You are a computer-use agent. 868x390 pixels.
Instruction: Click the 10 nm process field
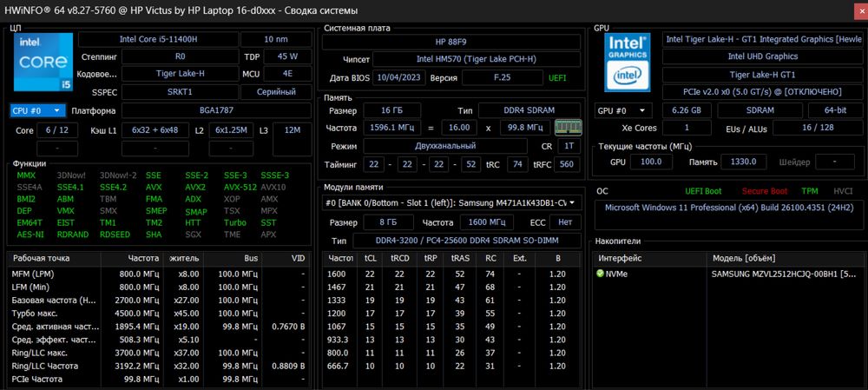pyautogui.click(x=276, y=39)
